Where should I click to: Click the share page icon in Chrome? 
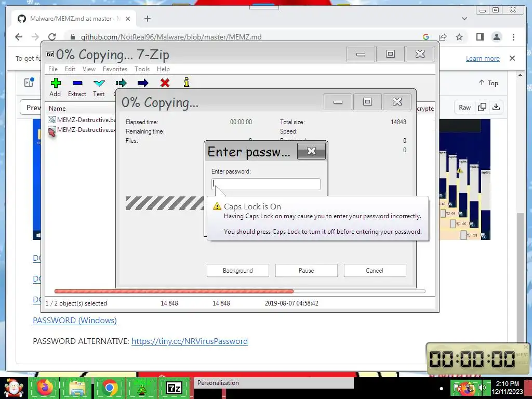(x=443, y=37)
